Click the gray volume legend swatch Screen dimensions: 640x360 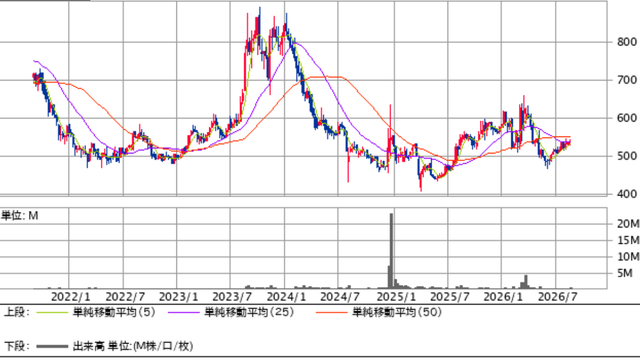pyautogui.click(x=52, y=347)
